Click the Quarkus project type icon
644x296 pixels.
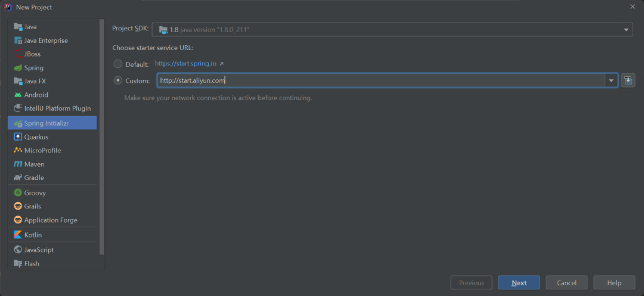(x=18, y=137)
